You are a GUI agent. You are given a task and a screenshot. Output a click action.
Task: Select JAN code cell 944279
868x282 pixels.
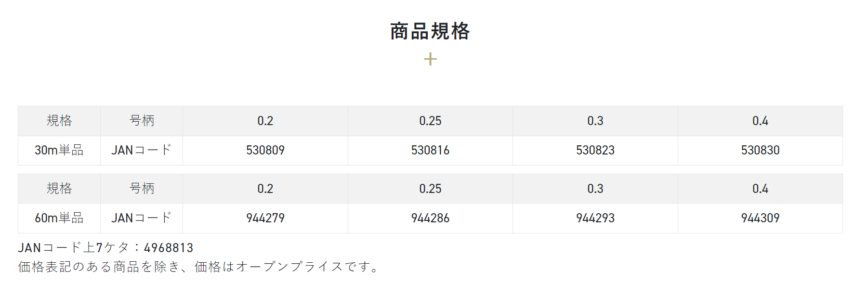[265, 218]
